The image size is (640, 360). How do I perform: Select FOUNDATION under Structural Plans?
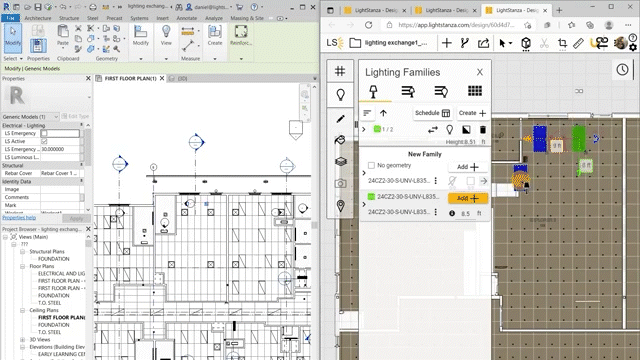tap(53, 259)
